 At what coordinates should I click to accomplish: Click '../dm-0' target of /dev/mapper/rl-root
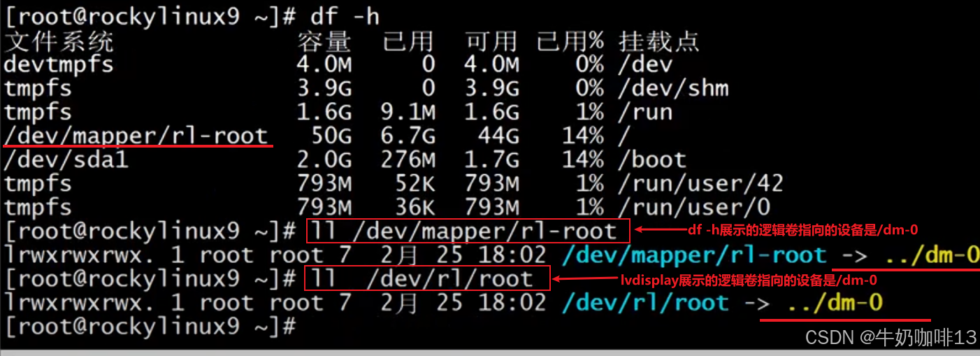point(932,255)
